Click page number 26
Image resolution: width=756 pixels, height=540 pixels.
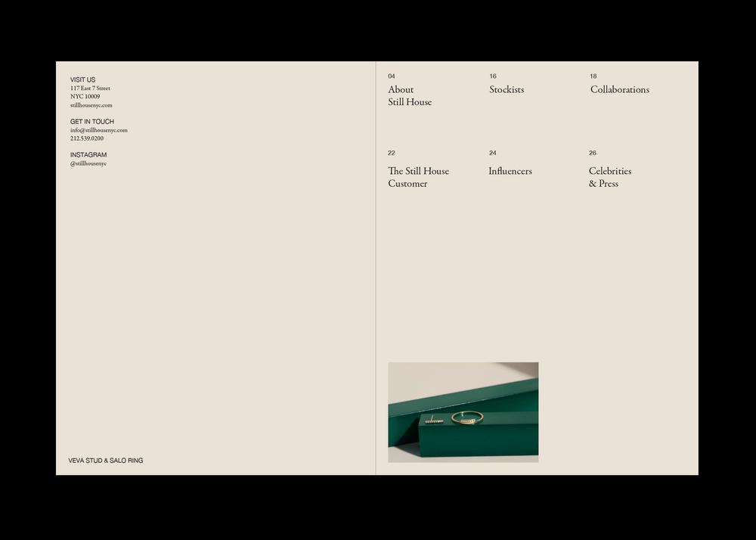click(x=593, y=153)
